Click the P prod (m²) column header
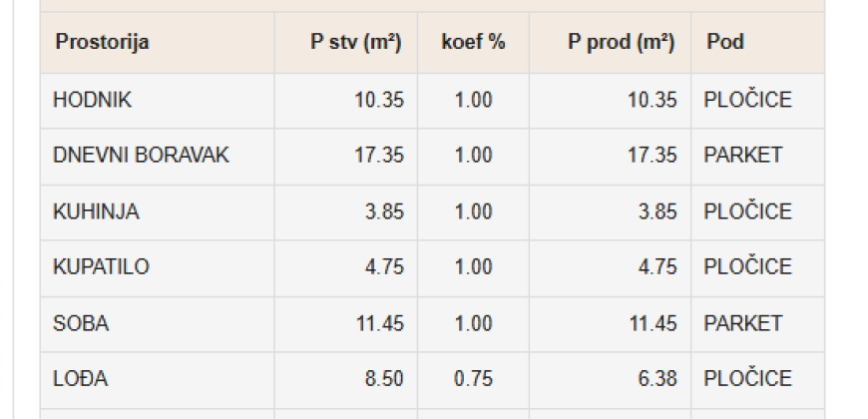This screenshot has width=868, height=419. [x=621, y=42]
